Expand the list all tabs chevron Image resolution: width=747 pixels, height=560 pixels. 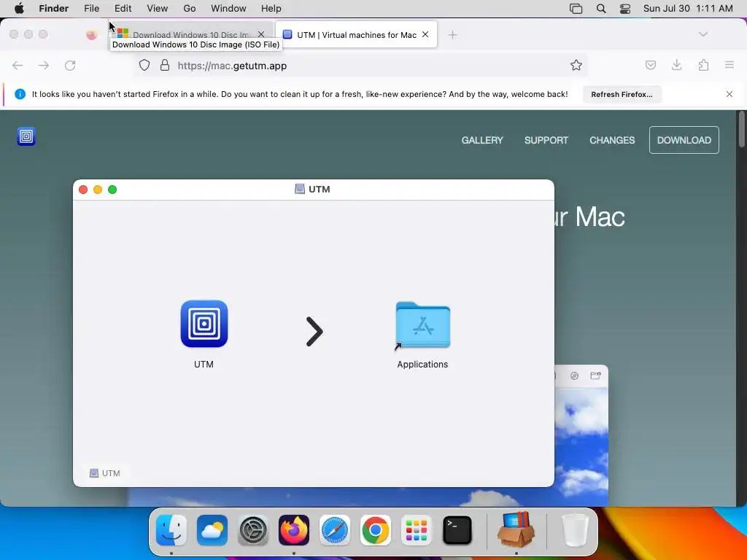[703, 34]
